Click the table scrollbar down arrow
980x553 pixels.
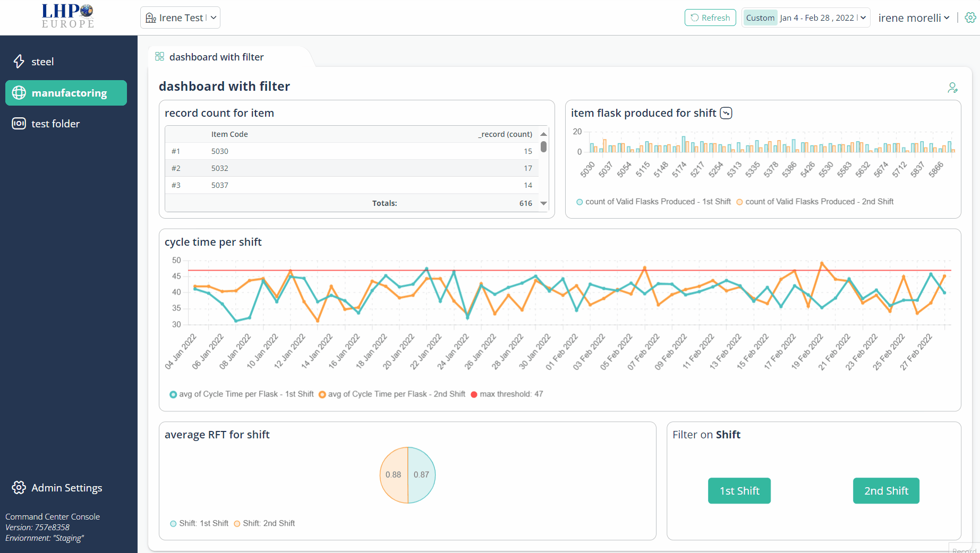[x=543, y=203]
